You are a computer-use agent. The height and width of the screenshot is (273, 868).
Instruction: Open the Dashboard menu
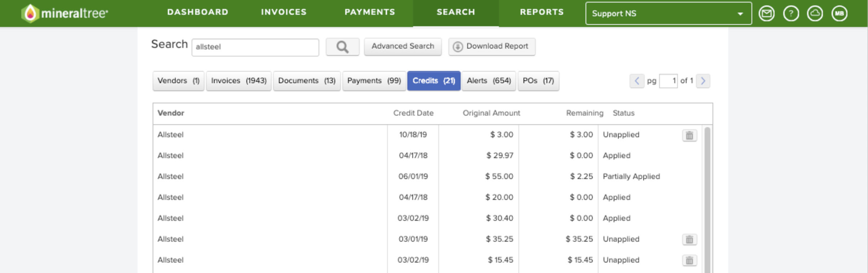coord(198,12)
